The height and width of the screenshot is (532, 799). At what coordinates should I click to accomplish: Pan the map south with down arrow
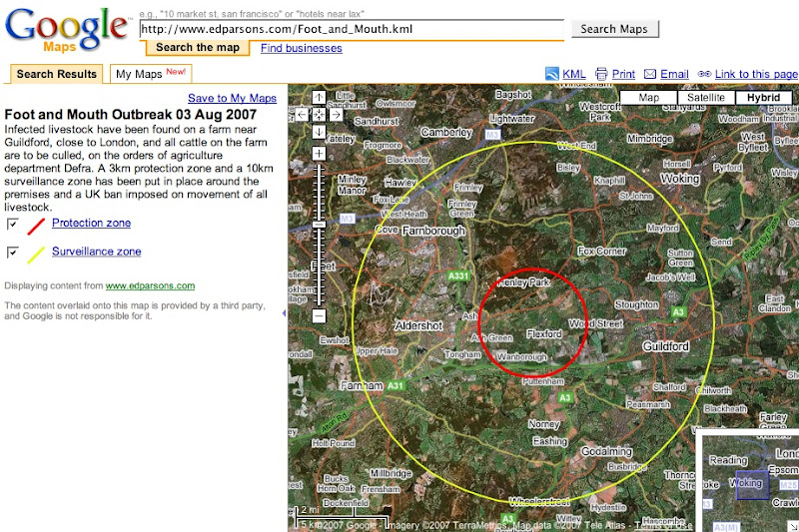coord(318,132)
